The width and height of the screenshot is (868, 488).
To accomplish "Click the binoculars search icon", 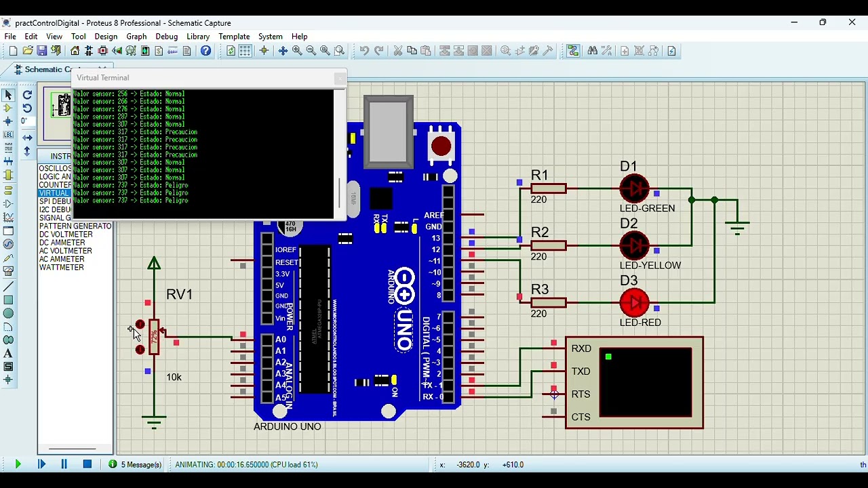I will (593, 51).
